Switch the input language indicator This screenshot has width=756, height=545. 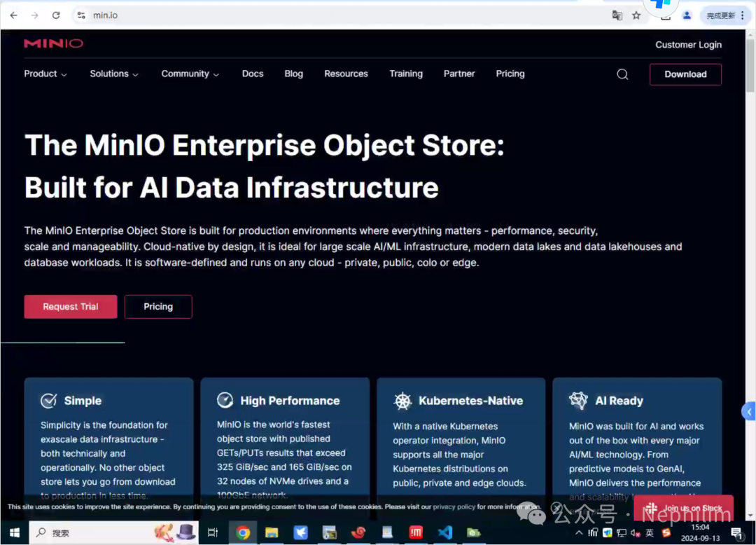pyautogui.click(x=650, y=532)
